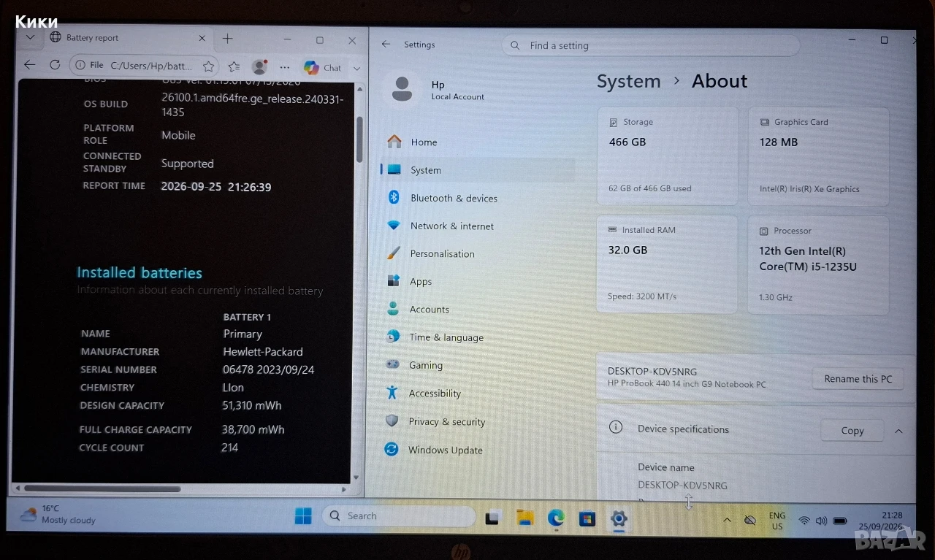This screenshot has width=935, height=560.
Task: Click the Rename this PC button
Action: point(858,379)
